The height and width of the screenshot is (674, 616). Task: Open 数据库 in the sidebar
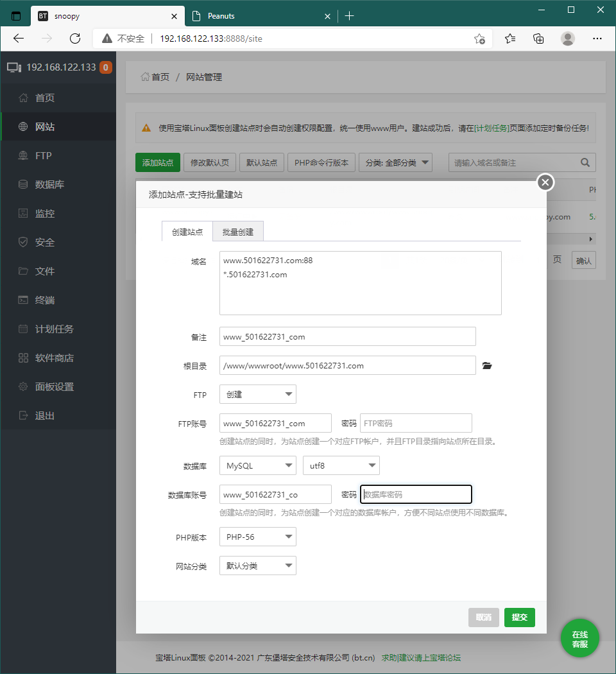(58, 184)
